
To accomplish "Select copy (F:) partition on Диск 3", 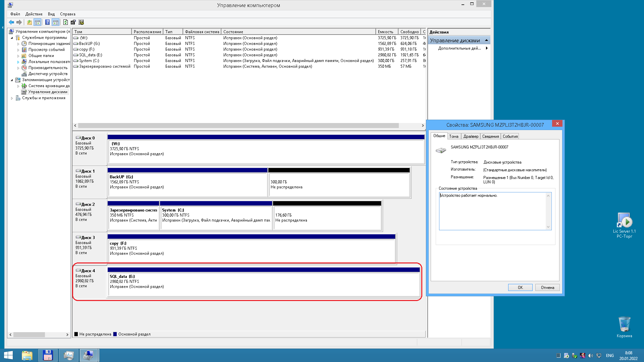I will click(x=252, y=248).
